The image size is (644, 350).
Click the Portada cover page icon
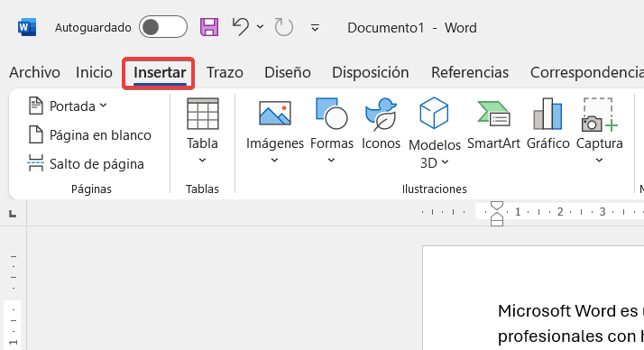[36, 106]
